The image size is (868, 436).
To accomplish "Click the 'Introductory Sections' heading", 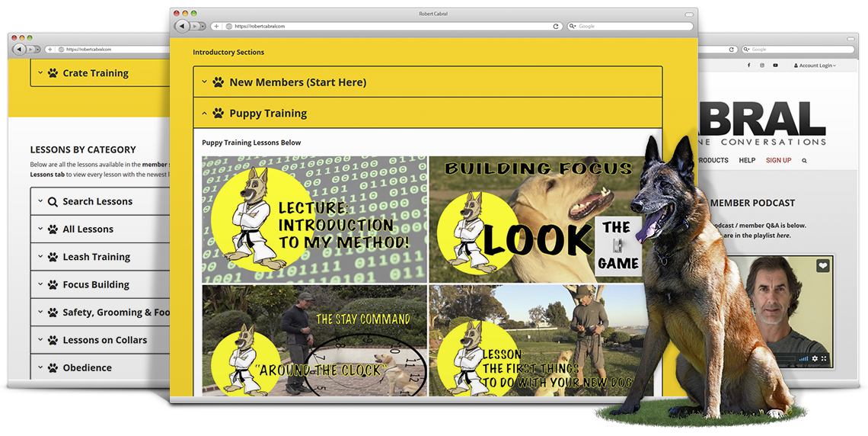I will [228, 52].
